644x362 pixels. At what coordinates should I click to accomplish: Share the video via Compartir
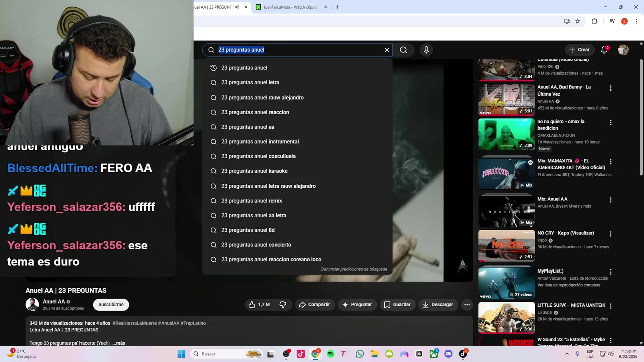click(314, 305)
